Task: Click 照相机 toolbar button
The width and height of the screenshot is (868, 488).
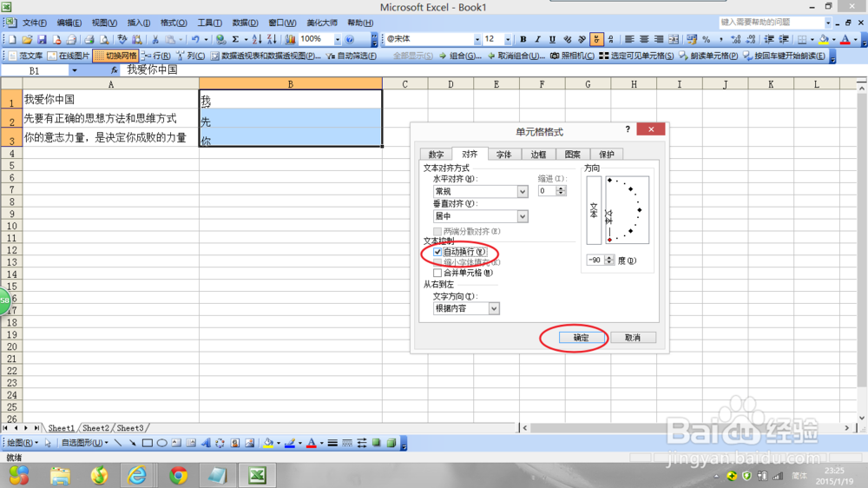Action: pos(572,56)
